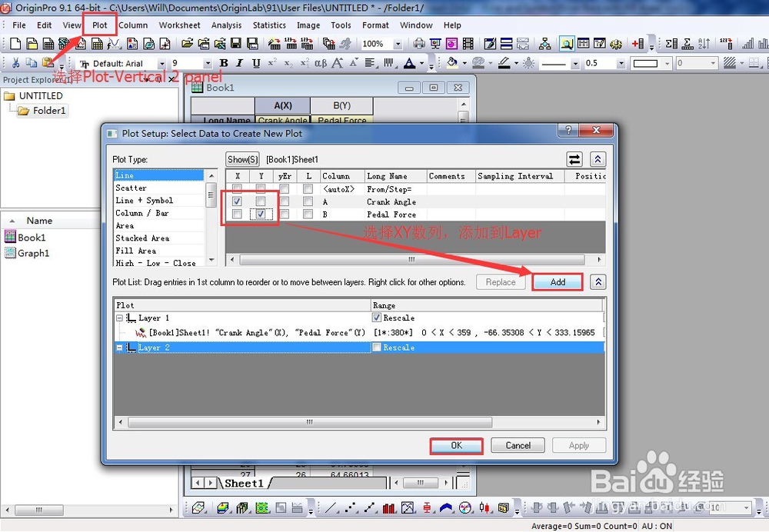The image size is (769, 532).
Task: Collapse top panel with double-chevron button
Action: point(598,159)
